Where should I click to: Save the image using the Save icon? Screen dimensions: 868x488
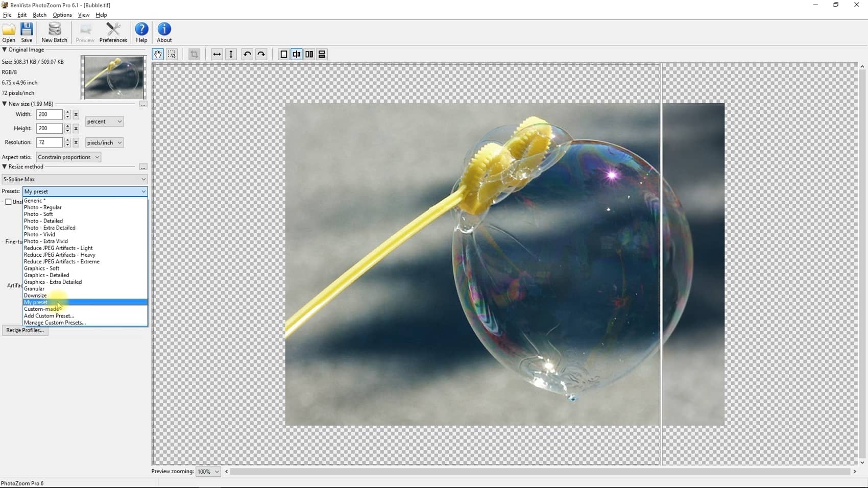click(27, 33)
